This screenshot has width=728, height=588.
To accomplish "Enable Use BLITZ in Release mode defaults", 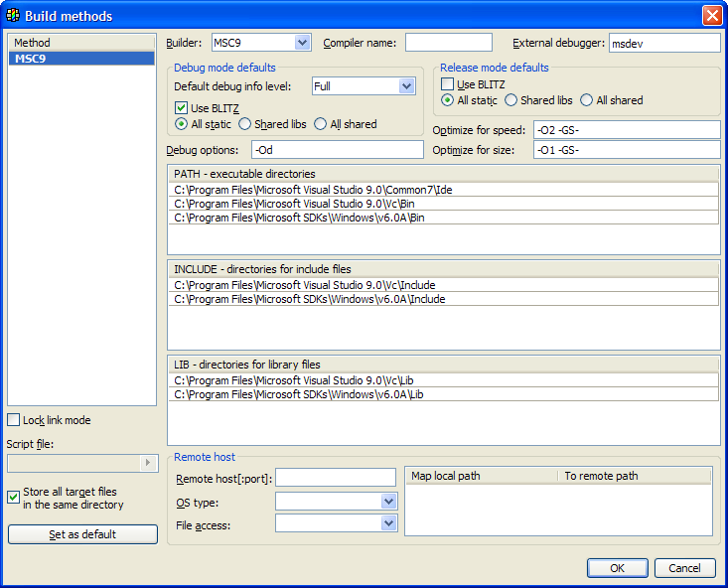I will pos(448,84).
